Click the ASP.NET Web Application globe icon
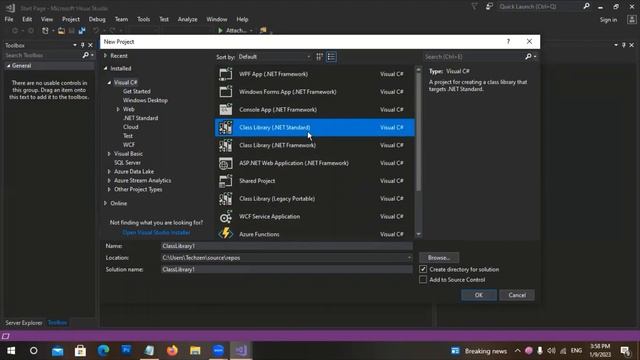The height and width of the screenshot is (360, 640). point(225,163)
